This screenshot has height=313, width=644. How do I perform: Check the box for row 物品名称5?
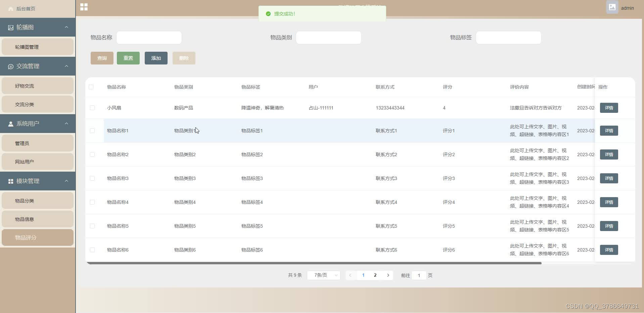(x=92, y=226)
